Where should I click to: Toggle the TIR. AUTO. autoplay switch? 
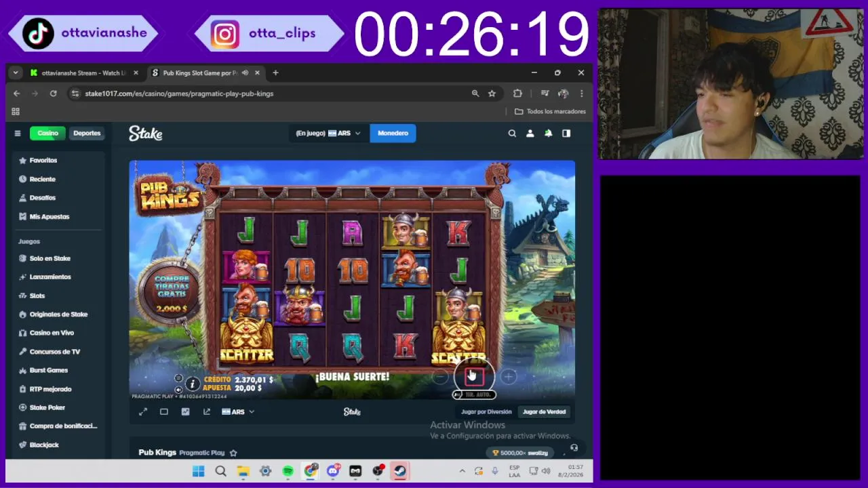474,394
